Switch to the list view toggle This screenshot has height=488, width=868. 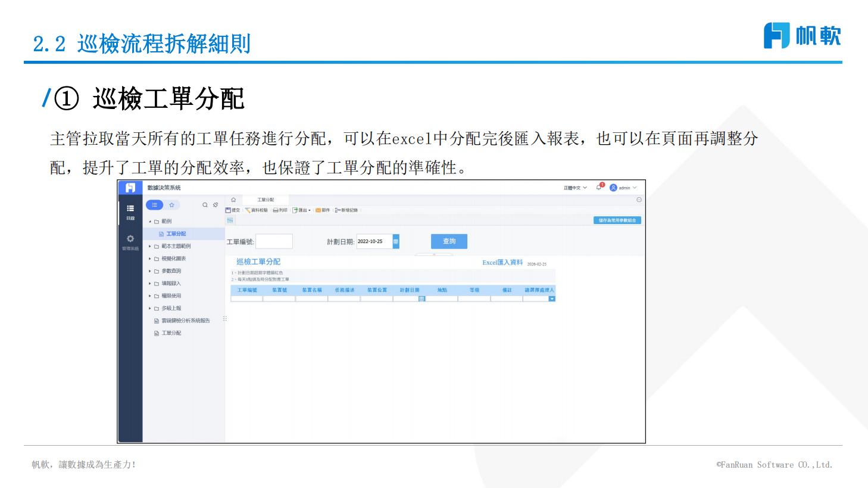click(x=154, y=205)
